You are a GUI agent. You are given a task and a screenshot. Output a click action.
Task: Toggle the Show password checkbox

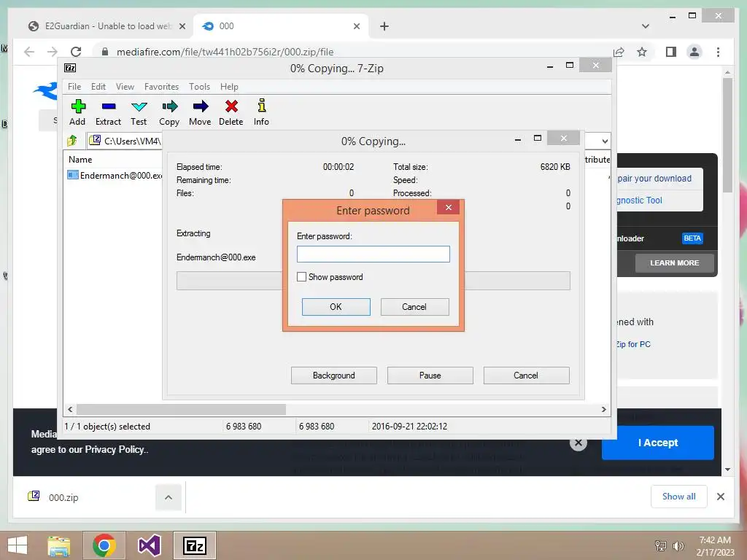(x=301, y=276)
